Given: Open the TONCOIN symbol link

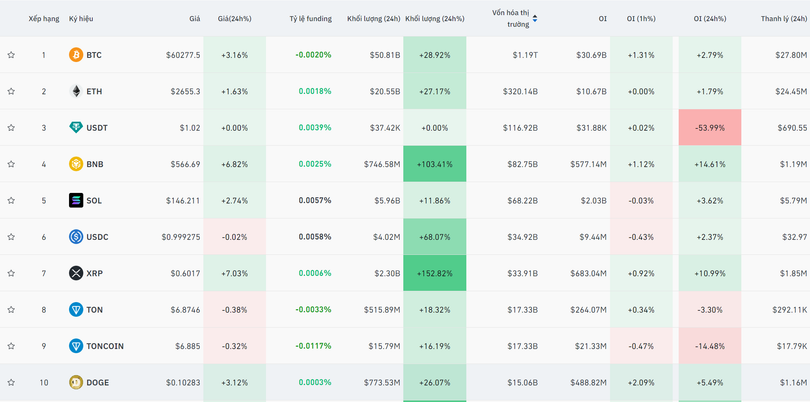Looking at the screenshot, I should [x=105, y=346].
